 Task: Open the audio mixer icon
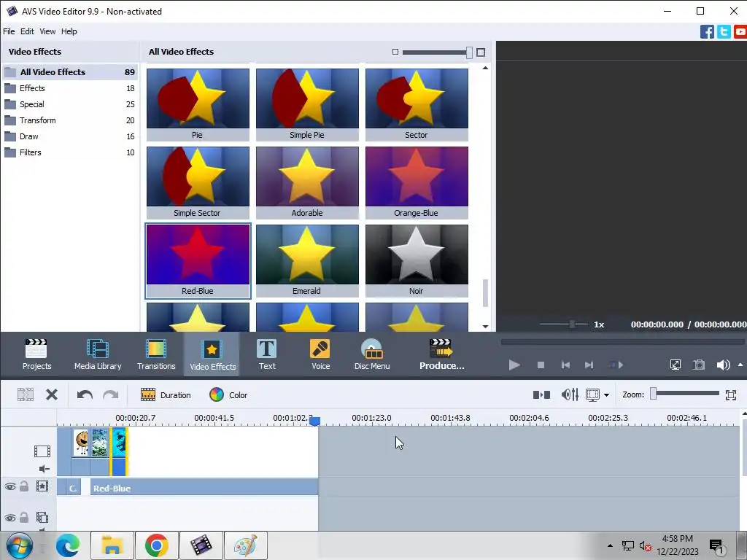570,394
